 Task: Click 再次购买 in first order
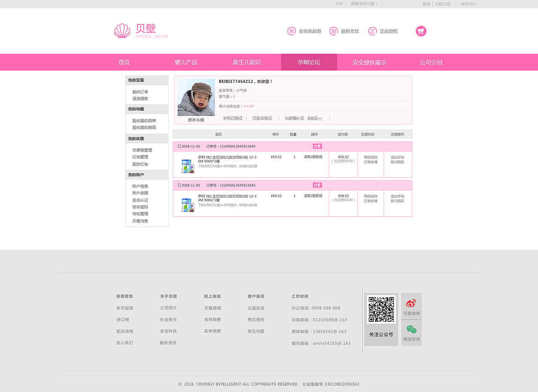397,162
